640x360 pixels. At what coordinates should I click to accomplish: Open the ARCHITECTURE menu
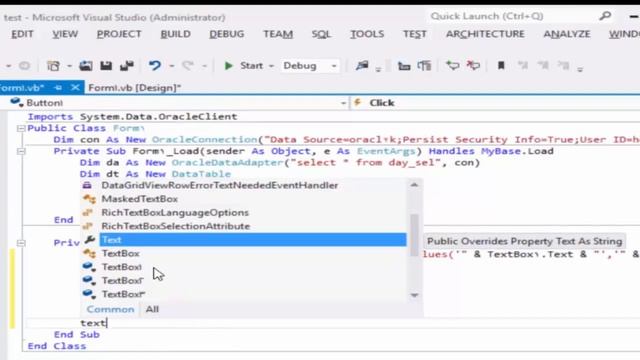tap(485, 34)
